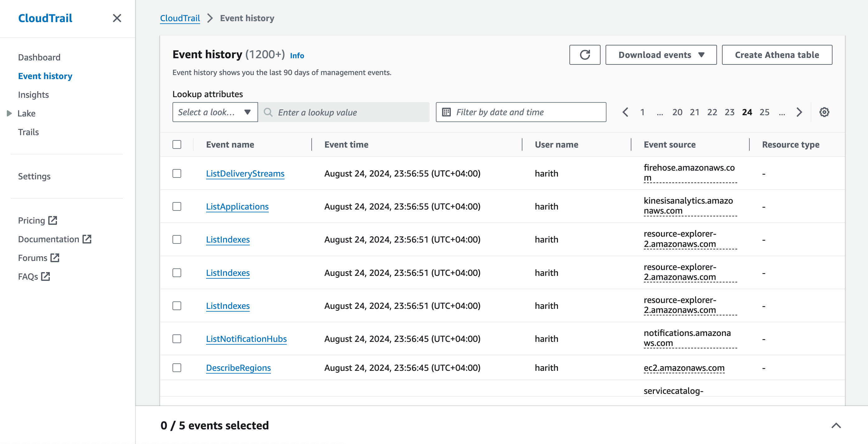Select Event history in the sidebar
This screenshot has height=444, width=868.
tap(45, 76)
